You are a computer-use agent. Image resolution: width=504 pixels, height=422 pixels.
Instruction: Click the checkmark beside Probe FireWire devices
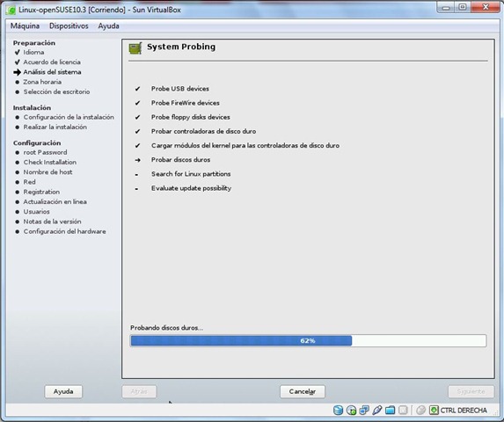click(137, 103)
